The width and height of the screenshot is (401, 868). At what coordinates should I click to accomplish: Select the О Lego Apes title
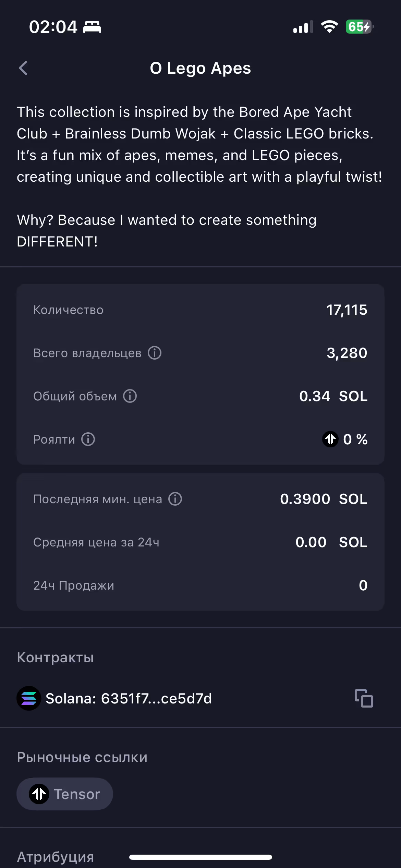pos(200,68)
